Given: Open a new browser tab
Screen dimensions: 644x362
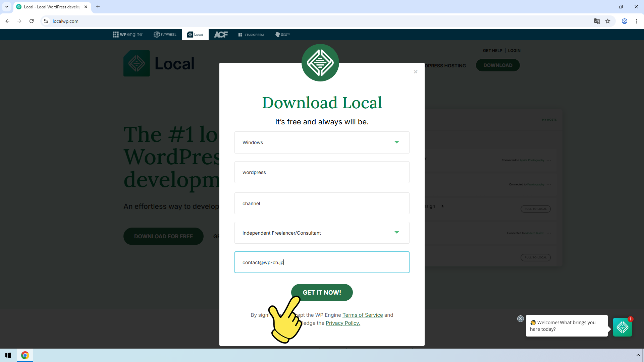Looking at the screenshot, I should tap(98, 7).
